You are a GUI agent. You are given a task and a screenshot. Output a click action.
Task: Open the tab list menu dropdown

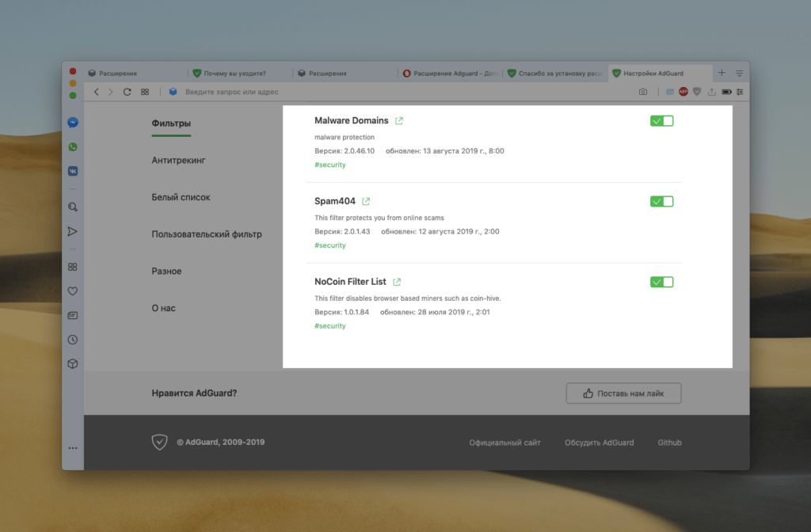(x=740, y=74)
